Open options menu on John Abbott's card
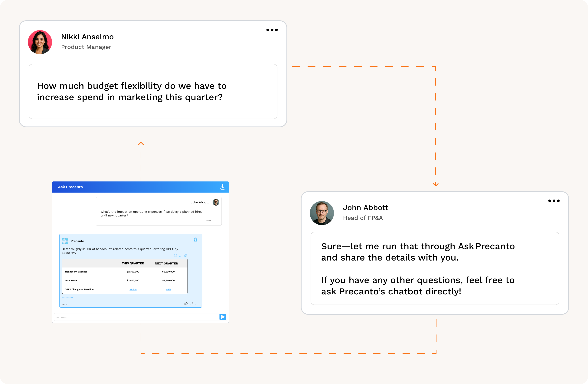This screenshot has width=588, height=384. pyautogui.click(x=554, y=201)
